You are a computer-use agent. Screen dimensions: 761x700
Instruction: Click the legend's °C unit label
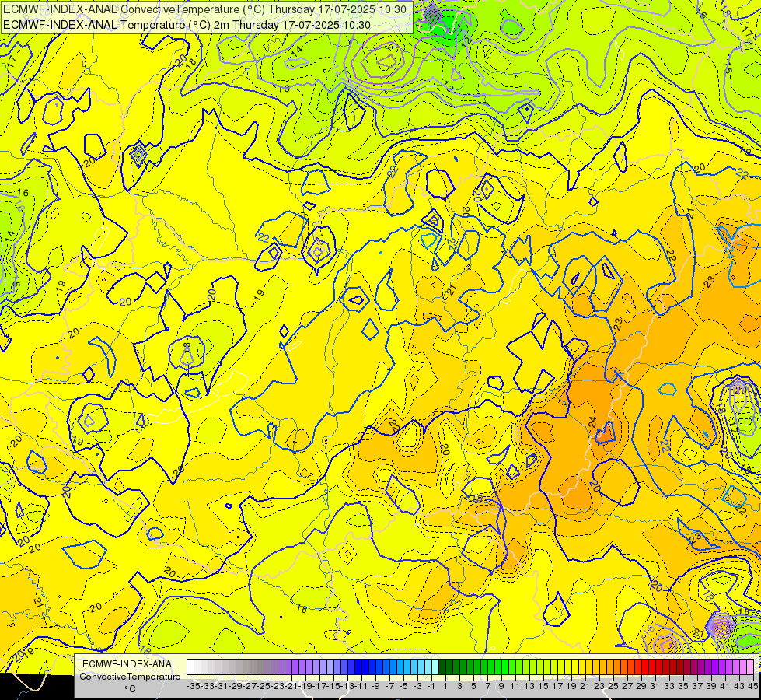point(130,688)
